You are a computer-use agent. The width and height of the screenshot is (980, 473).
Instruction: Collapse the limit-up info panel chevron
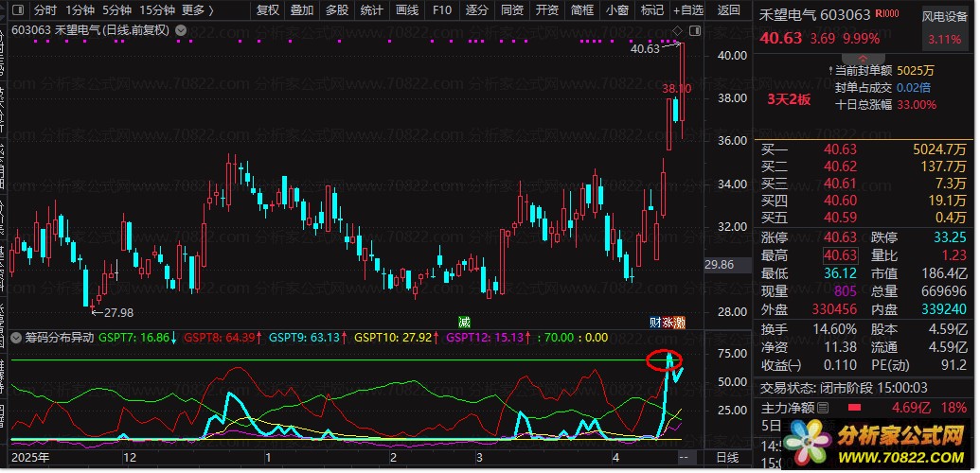(x=864, y=58)
